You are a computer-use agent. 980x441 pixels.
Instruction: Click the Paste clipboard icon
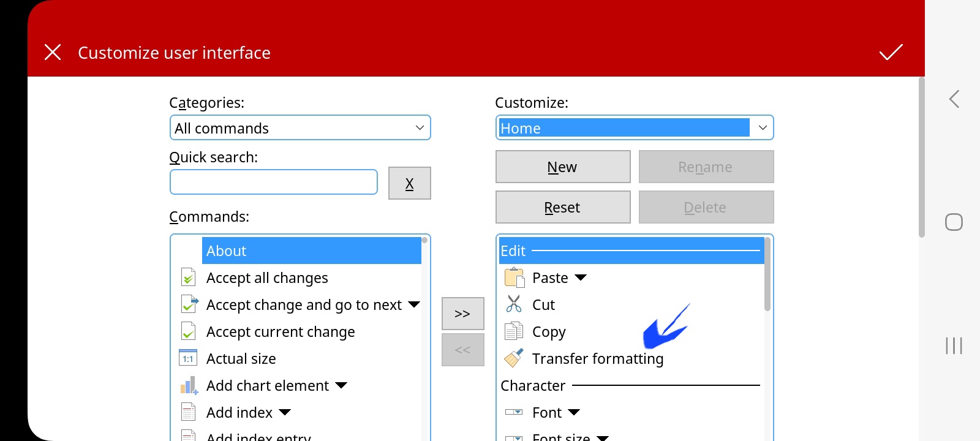(x=514, y=278)
